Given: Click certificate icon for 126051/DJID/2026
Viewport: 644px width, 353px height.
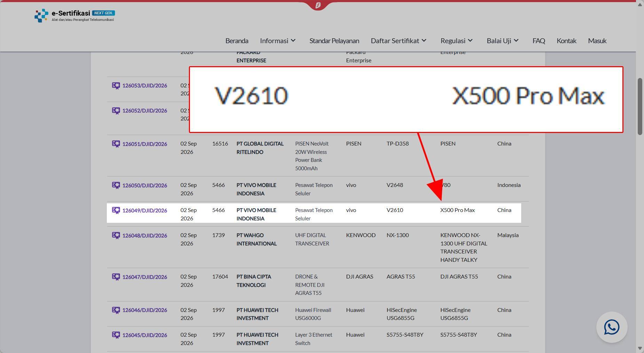Looking at the screenshot, I should (116, 144).
